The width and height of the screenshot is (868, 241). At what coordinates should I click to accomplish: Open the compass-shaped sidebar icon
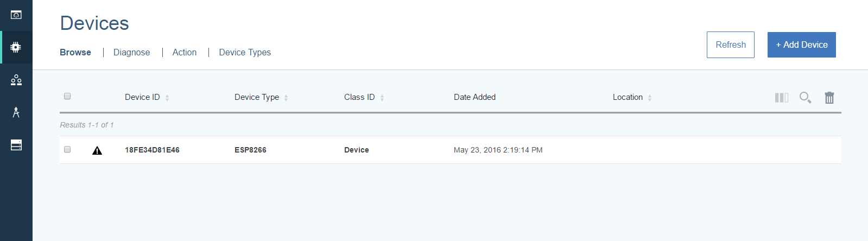[x=16, y=112]
